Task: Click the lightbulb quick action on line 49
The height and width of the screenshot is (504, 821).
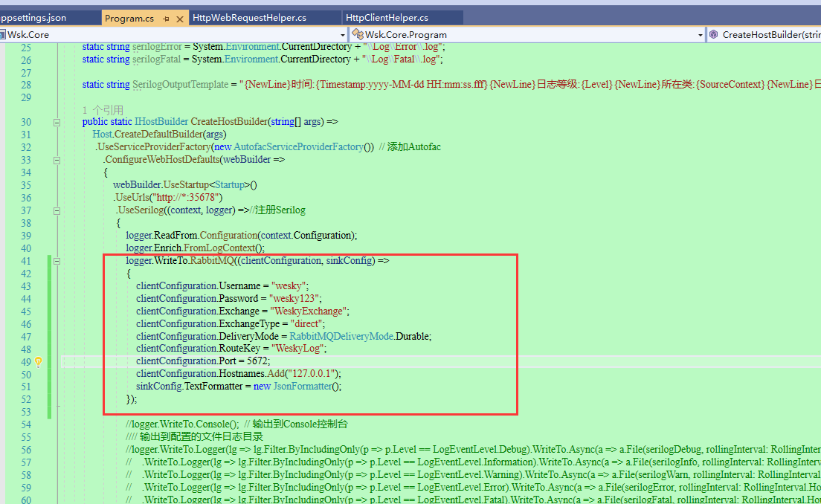Action: click(38, 361)
